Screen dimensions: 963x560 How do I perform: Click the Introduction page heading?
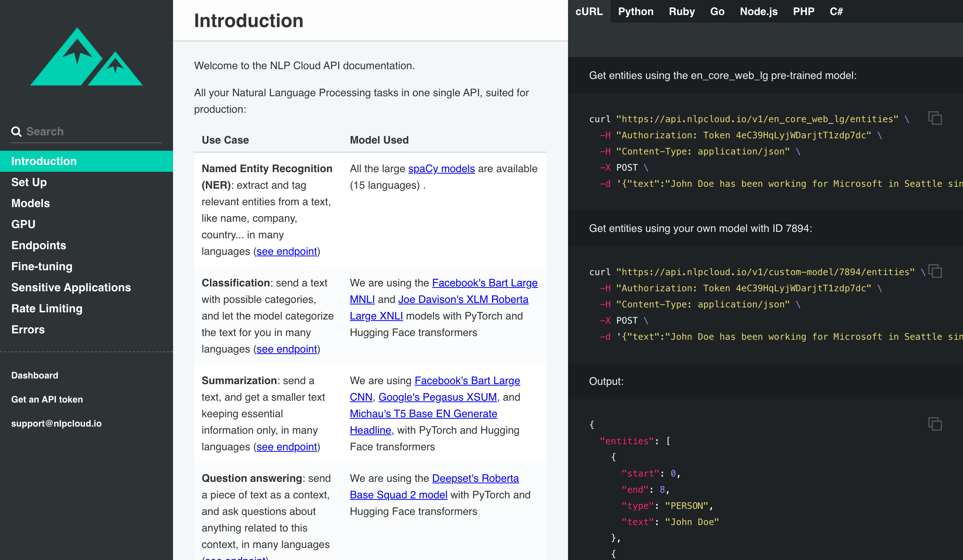point(249,20)
